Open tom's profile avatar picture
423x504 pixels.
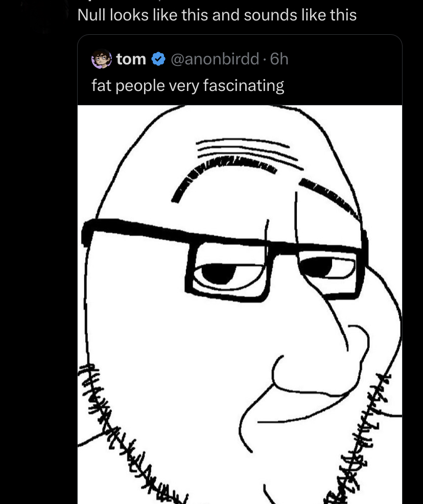[102, 59]
